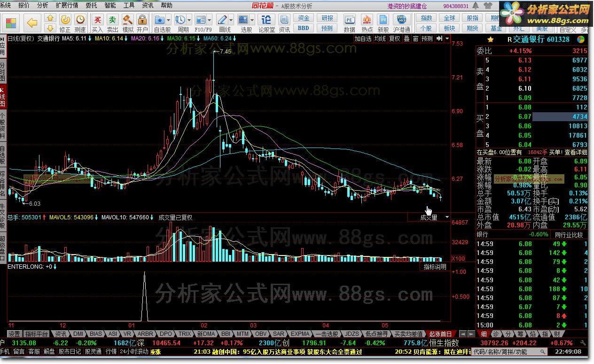
Task: Open the 扩展行情 menu
Action: point(67,5)
